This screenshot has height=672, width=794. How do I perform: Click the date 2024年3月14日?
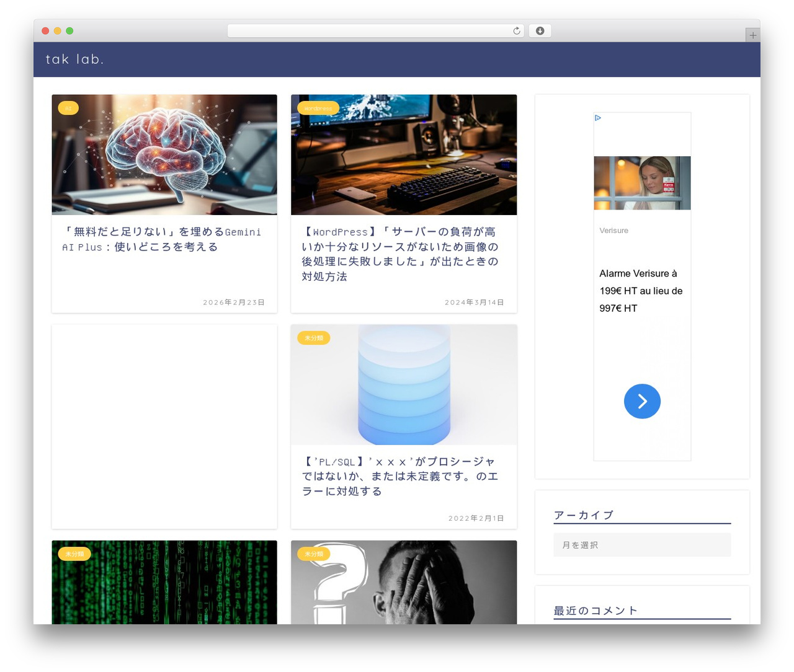475,303
